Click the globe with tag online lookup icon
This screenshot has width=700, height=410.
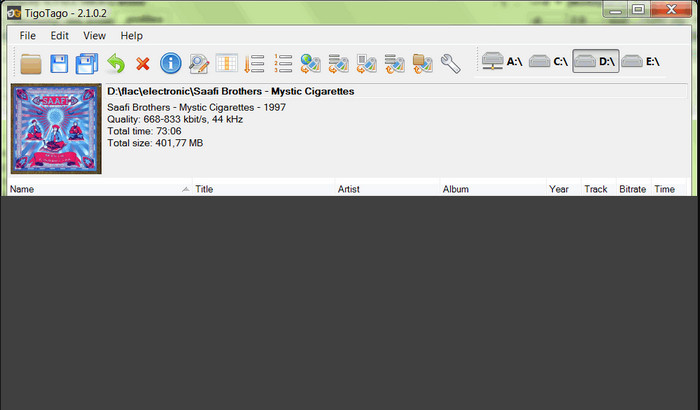311,63
